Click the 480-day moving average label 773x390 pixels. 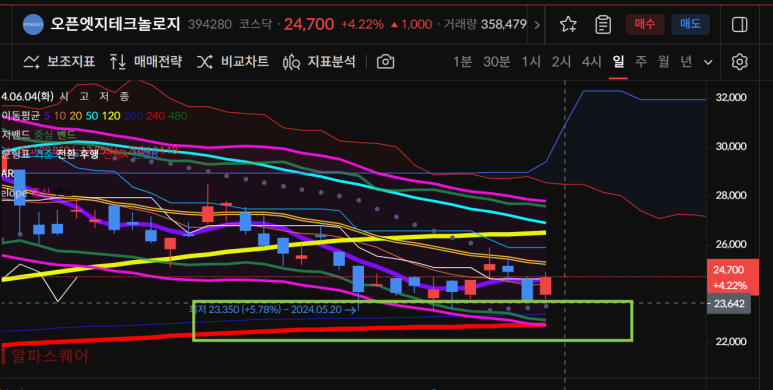[x=177, y=116]
